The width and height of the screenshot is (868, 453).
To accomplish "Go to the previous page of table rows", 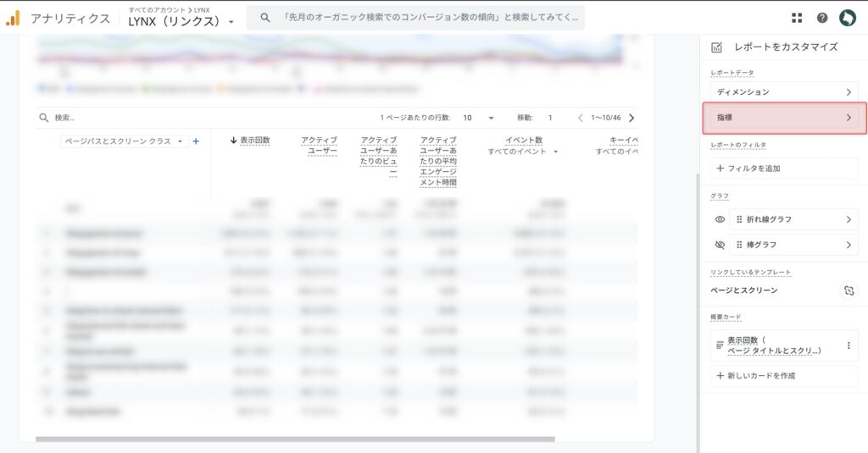I will point(581,118).
